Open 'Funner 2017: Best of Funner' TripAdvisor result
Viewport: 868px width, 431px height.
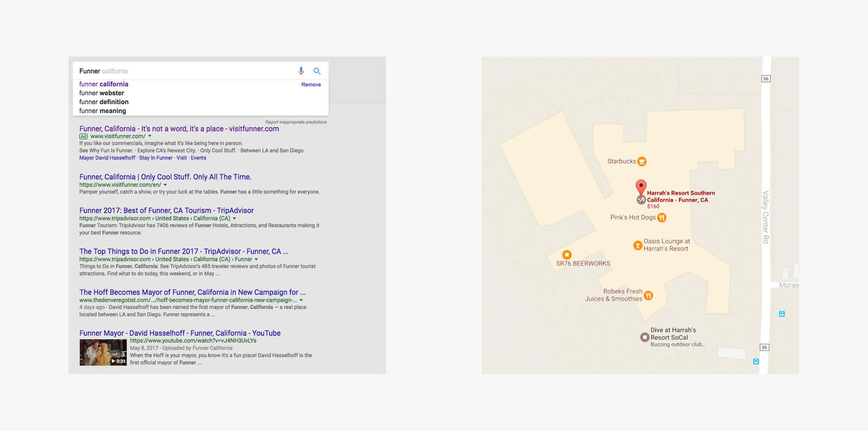pyautogui.click(x=167, y=211)
